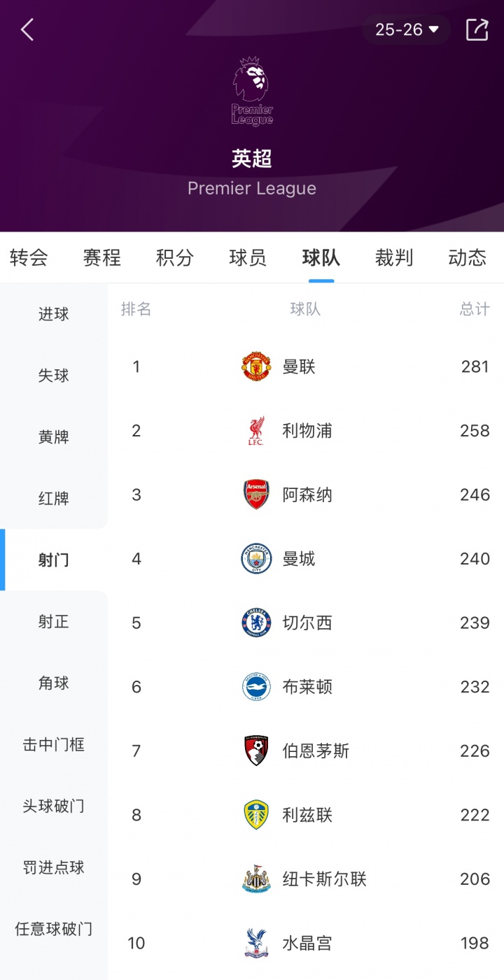504x980 pixels.
Task: Switch to the 积分 tab
Action: [x=175, y=257]
